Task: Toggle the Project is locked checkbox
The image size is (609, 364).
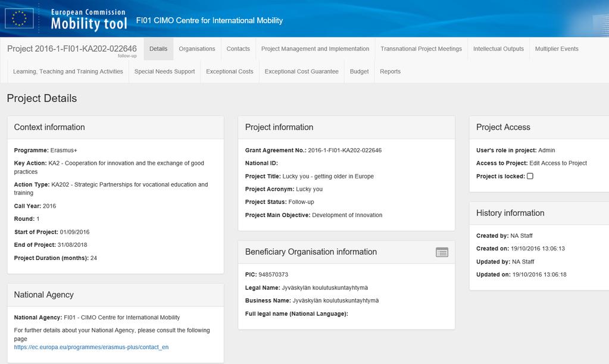Action: [530, 176]
